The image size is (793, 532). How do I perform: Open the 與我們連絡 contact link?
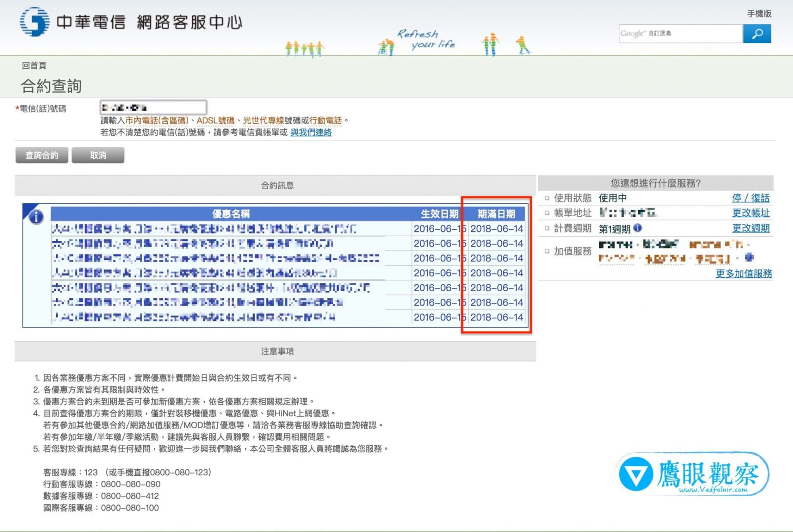pyautogui.click(x=311, y=132)
